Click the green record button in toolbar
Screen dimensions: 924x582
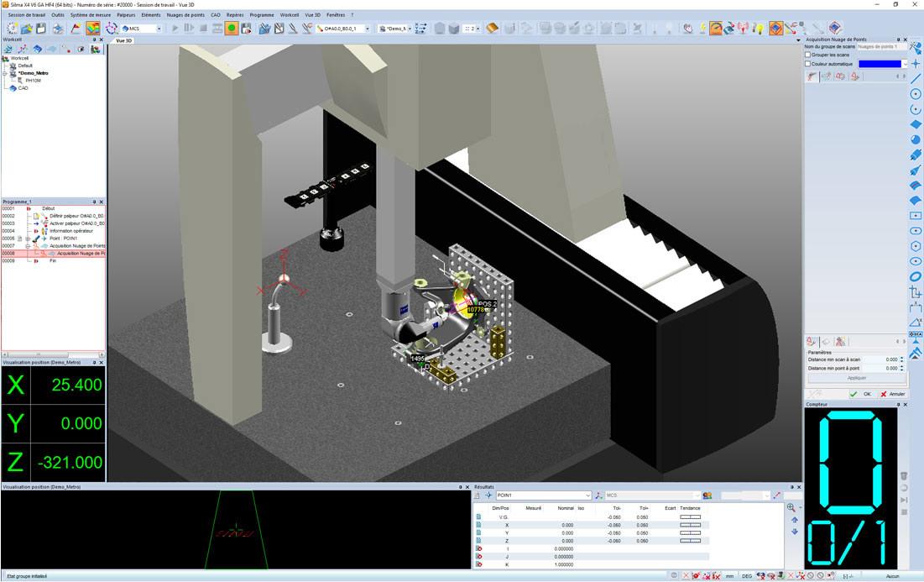pos(231,29)
